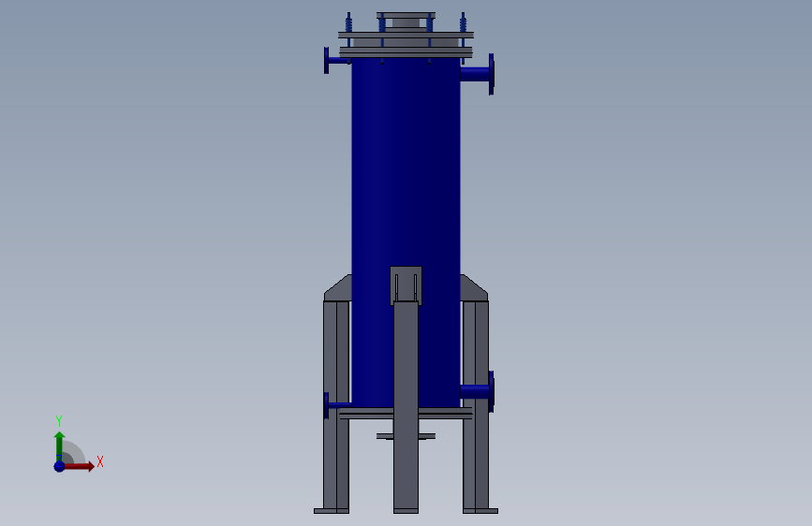812x526 pixels.
Task: Select the top center nozzle on the cover
Action: (406, 22)
